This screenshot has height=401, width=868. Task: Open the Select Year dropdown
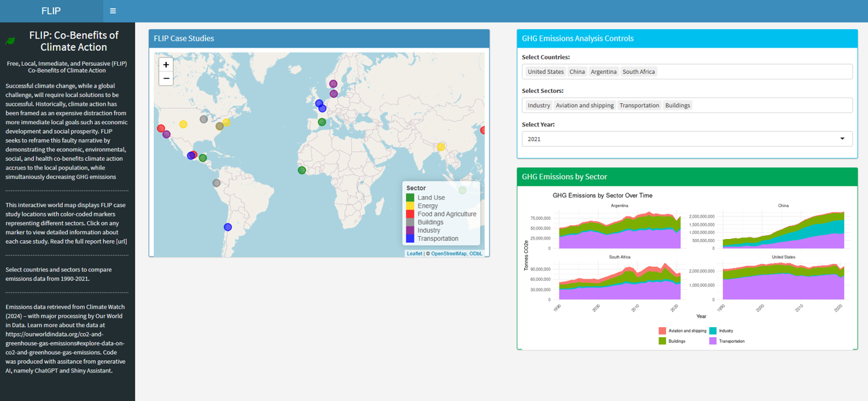686,139
